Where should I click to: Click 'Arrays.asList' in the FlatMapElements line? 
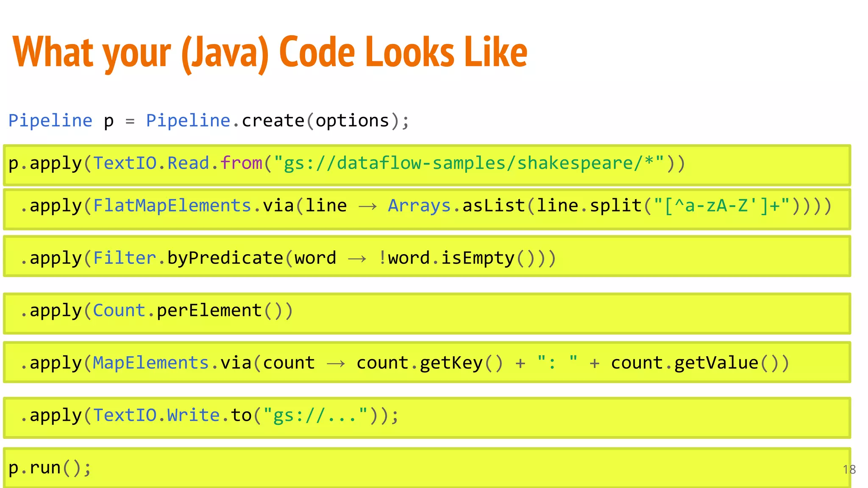pos(457,206)
